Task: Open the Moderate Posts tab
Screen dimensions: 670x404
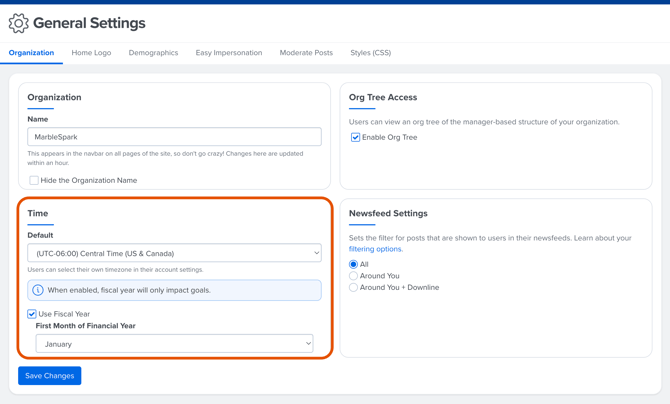Action: tap(306, 53)
